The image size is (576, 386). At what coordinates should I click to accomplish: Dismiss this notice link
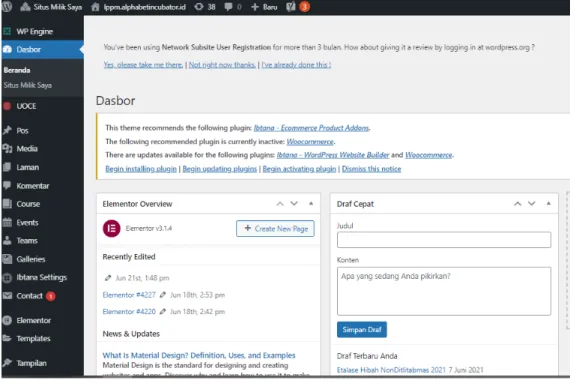coord(371,169)
